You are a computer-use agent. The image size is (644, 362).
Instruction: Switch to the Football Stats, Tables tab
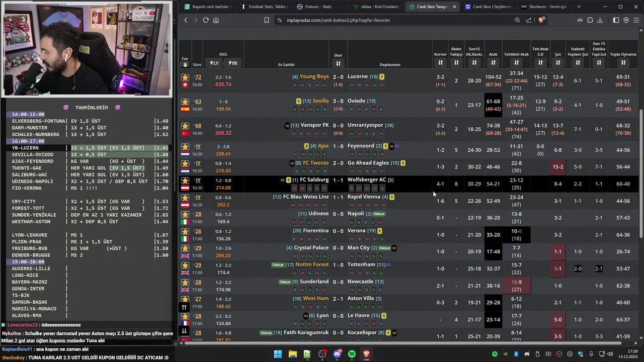pyautogui.click(x=264, y=7)
